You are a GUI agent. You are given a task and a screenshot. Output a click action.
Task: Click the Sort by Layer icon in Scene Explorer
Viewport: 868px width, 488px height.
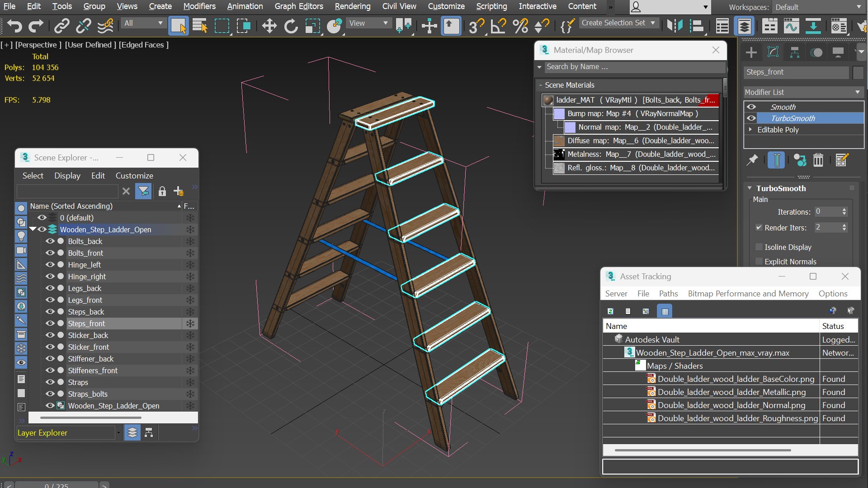tap(132, 433)
